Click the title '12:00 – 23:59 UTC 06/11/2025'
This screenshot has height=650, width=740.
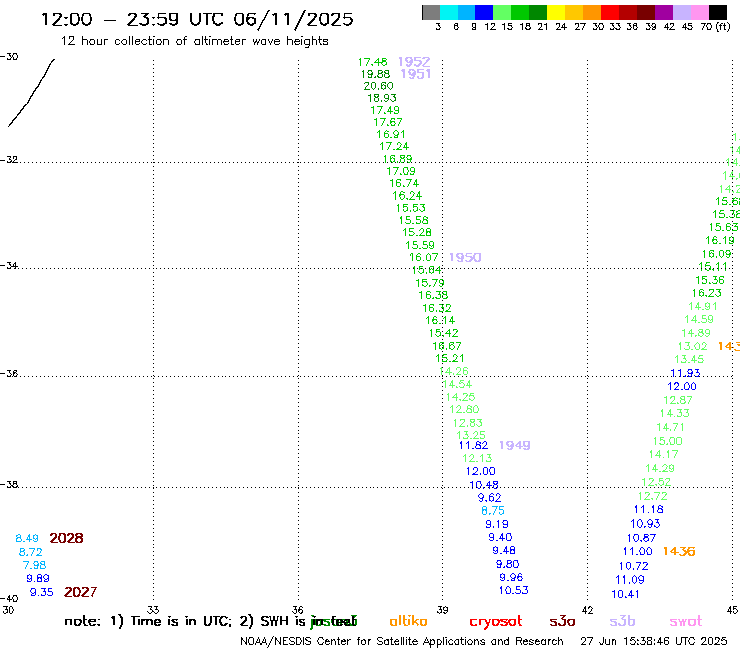197,19
